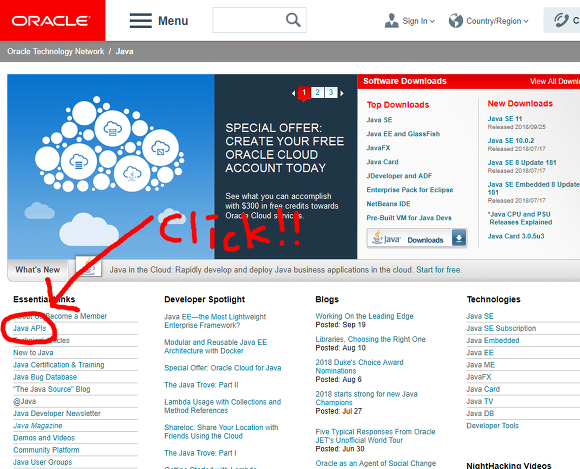Open Working On the Leading Edge blog

(364, 317)
